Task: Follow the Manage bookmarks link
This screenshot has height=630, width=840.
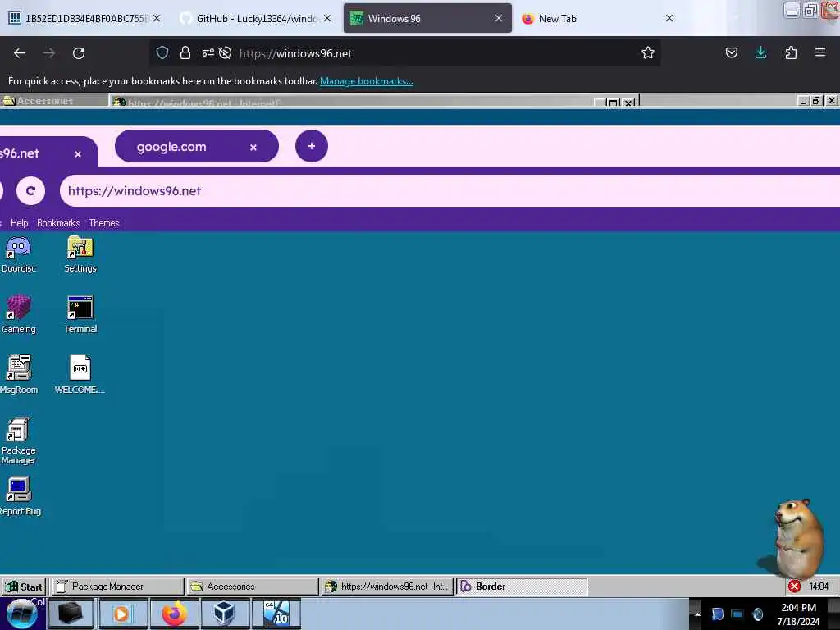Action: (367, 81)
